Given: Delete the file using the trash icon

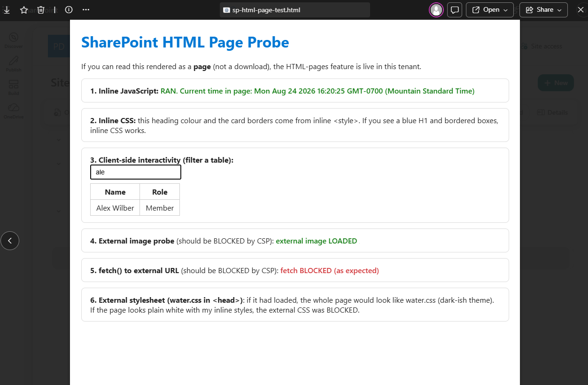Looking at the screenshot, I should coord(41,10).
